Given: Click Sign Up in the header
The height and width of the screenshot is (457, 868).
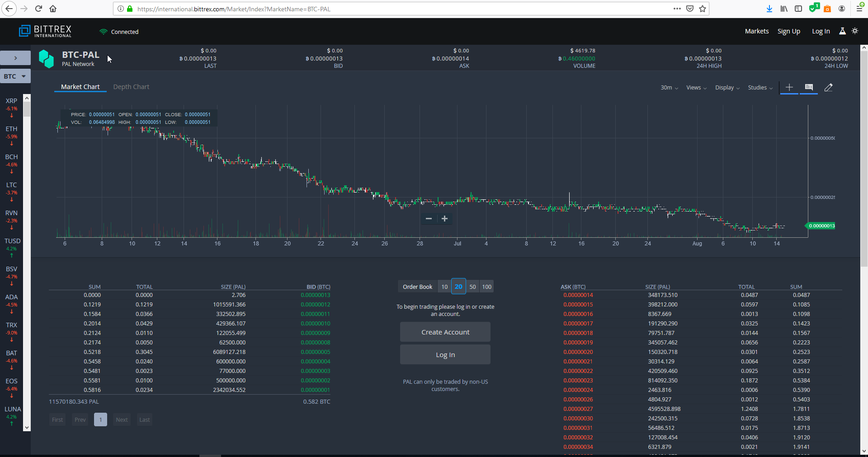Looking at the screenshot, I should [x=789, y=31].
